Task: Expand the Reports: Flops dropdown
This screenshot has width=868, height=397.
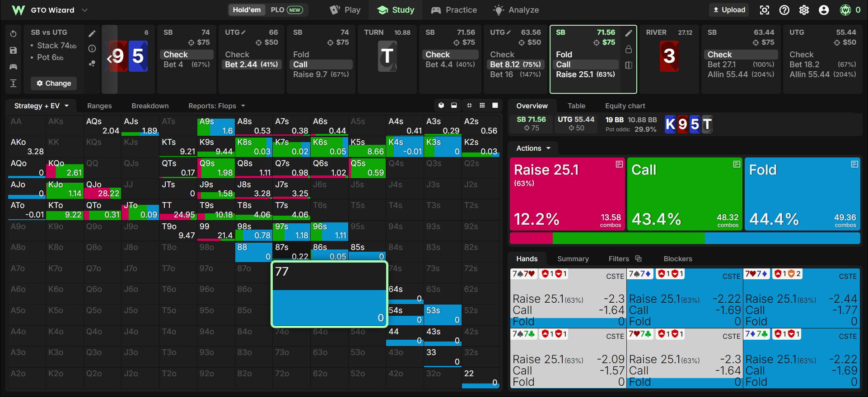Action: [x=217, y=106]
